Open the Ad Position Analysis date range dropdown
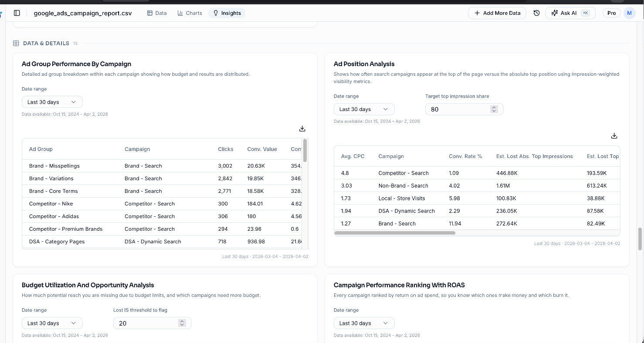 (364, 109)
